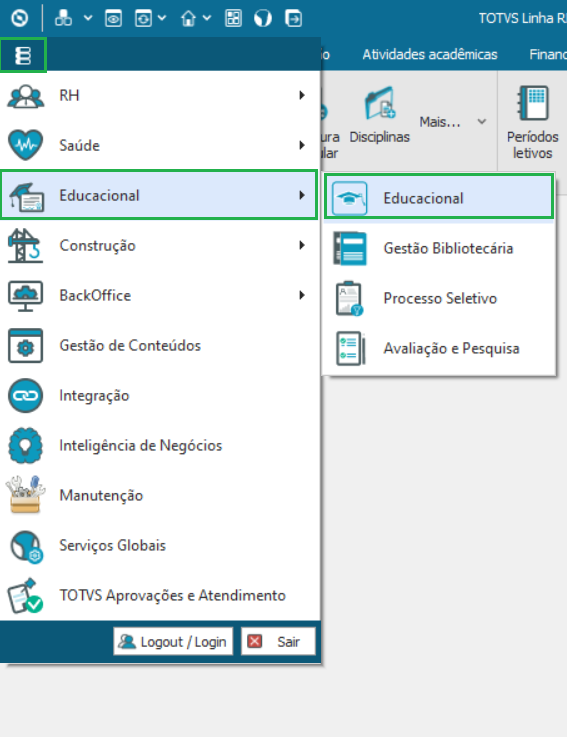Click the Disciplinas ribbon label
The width and height of the screenshot is (567, 738).
(380, 137)
